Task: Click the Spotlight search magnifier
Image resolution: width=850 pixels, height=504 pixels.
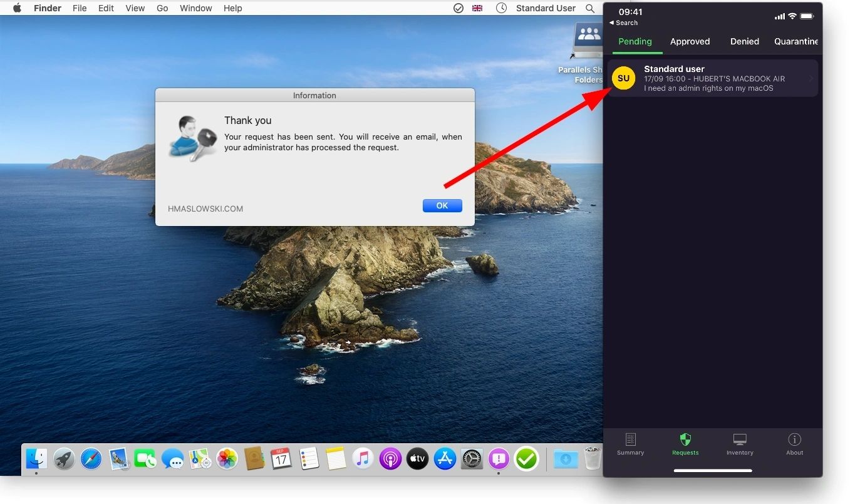Action: pos(589,8)
